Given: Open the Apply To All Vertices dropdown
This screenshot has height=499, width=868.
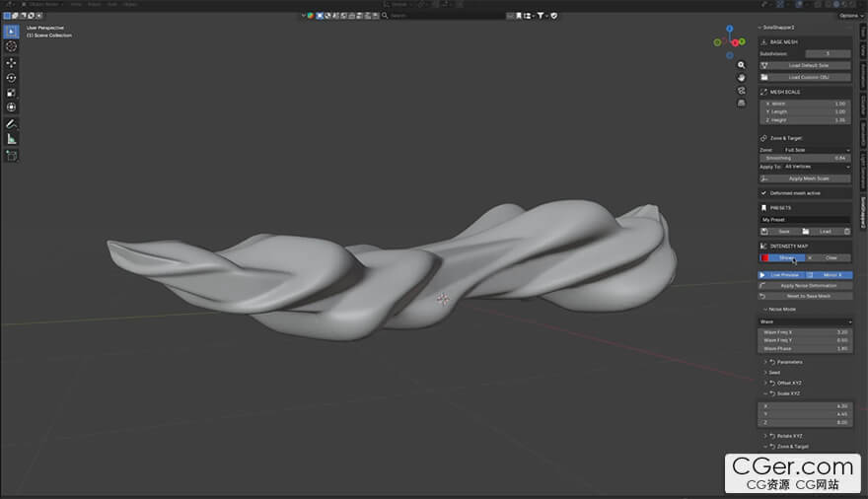Looking at the screenshot, I should (x=816, y=167).
